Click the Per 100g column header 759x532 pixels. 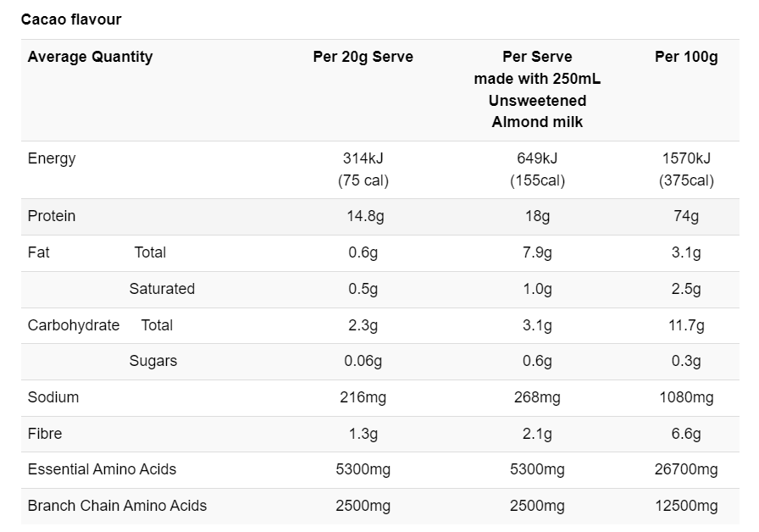(x=686, y=57)
